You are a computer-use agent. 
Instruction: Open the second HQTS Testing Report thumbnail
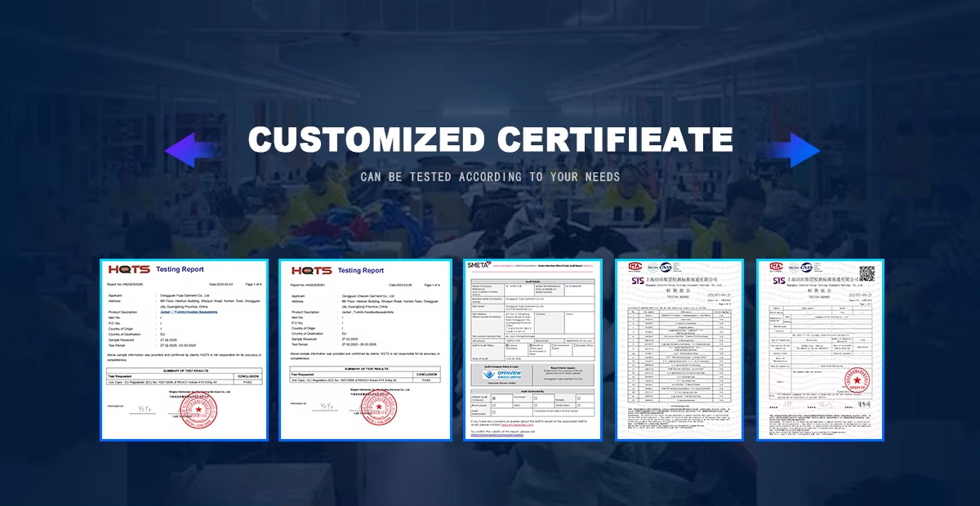point(365,350)
